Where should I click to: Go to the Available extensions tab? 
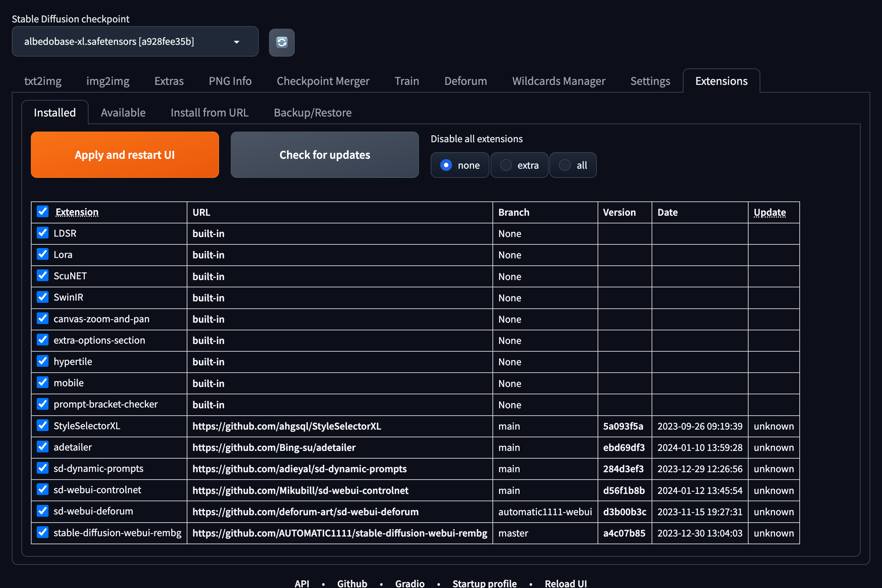coord(123,112)
